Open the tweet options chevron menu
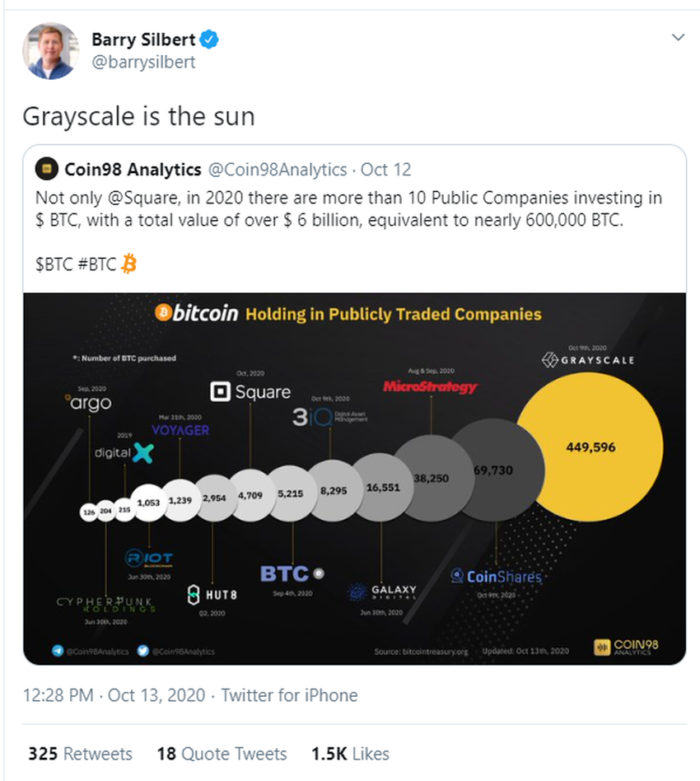 pyautogui.click(x=678, y=38)
